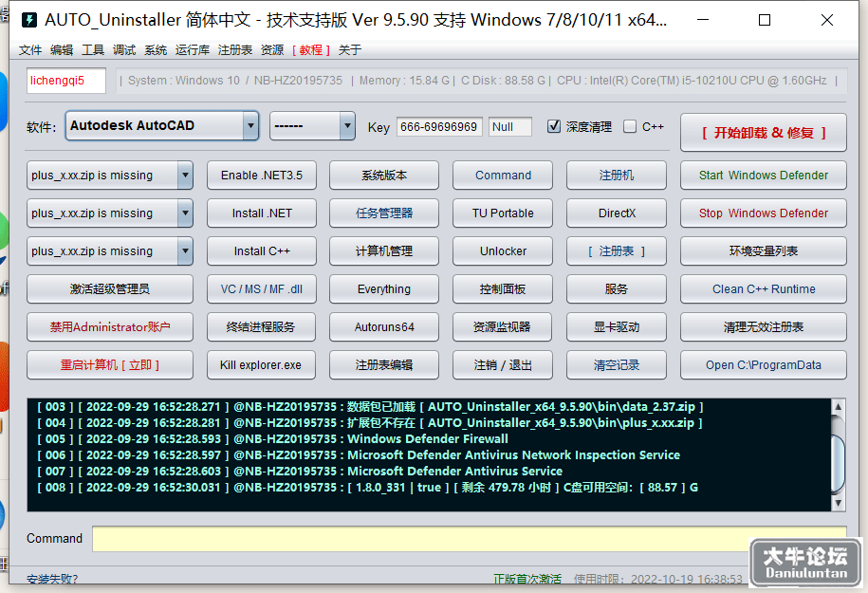Focus the yellow Command input box
This screenshot has height=593, width=868.
click(x=470, y=539)
